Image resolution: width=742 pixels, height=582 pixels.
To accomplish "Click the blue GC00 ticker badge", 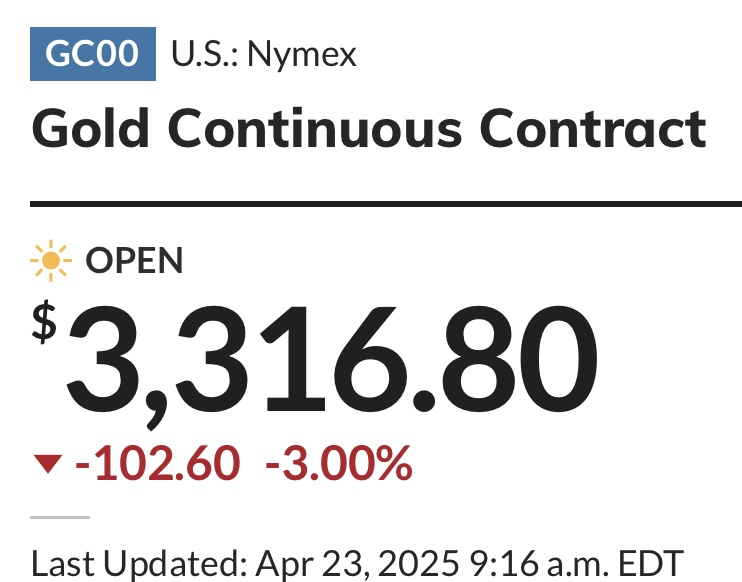I will click(93, 54).
